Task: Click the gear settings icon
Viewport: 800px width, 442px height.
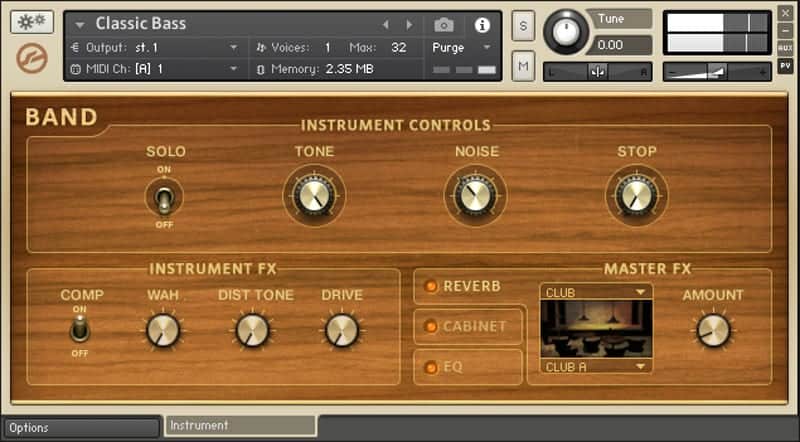Action: (x=32, y=22)
